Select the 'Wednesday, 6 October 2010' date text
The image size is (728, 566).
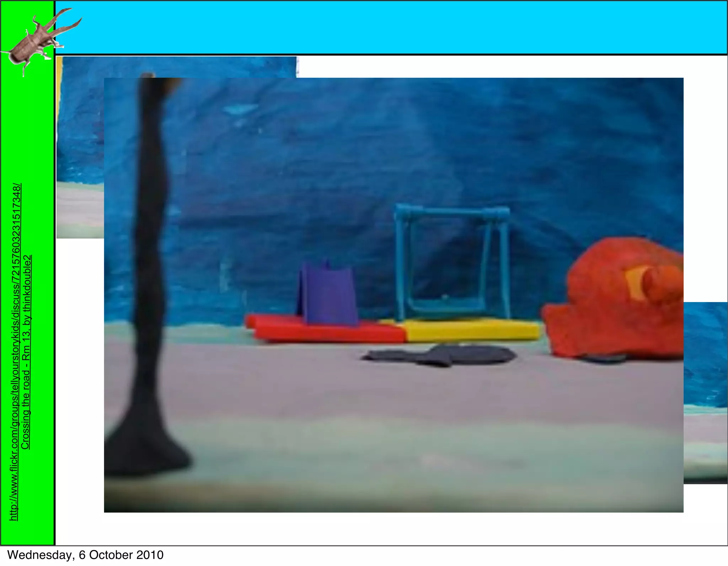tap(85, 555)
